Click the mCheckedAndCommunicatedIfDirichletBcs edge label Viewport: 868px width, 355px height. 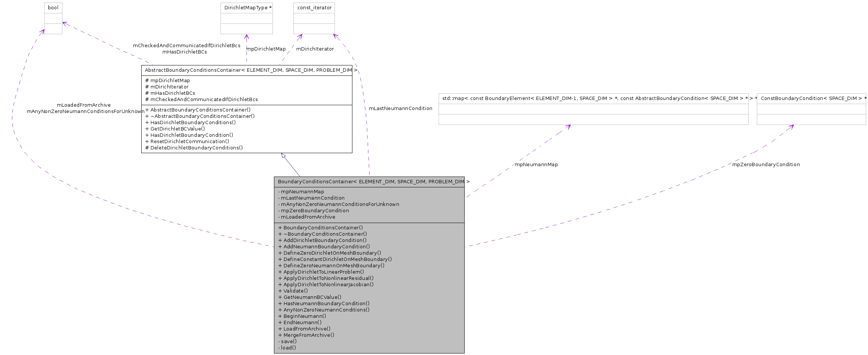point(187,46)
